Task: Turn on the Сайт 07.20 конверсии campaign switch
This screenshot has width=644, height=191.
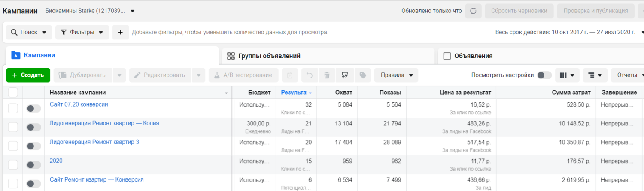Action: tap(34, 109)
